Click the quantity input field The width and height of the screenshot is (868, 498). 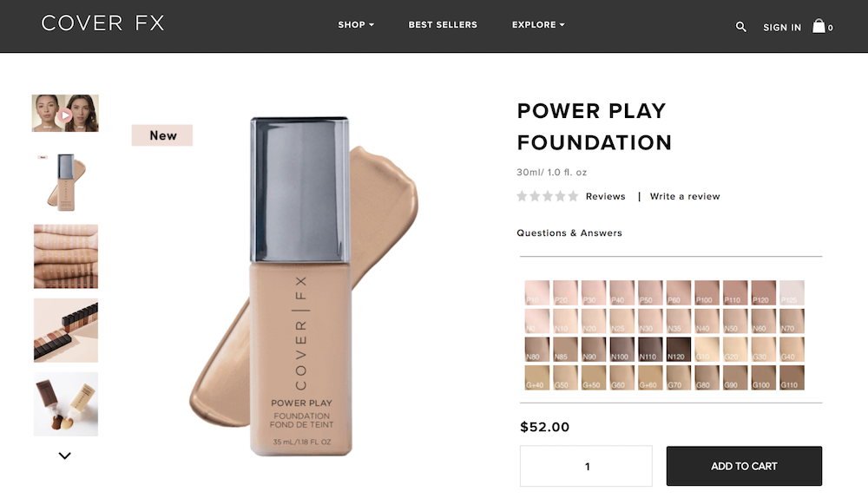[x=586, y=466]
